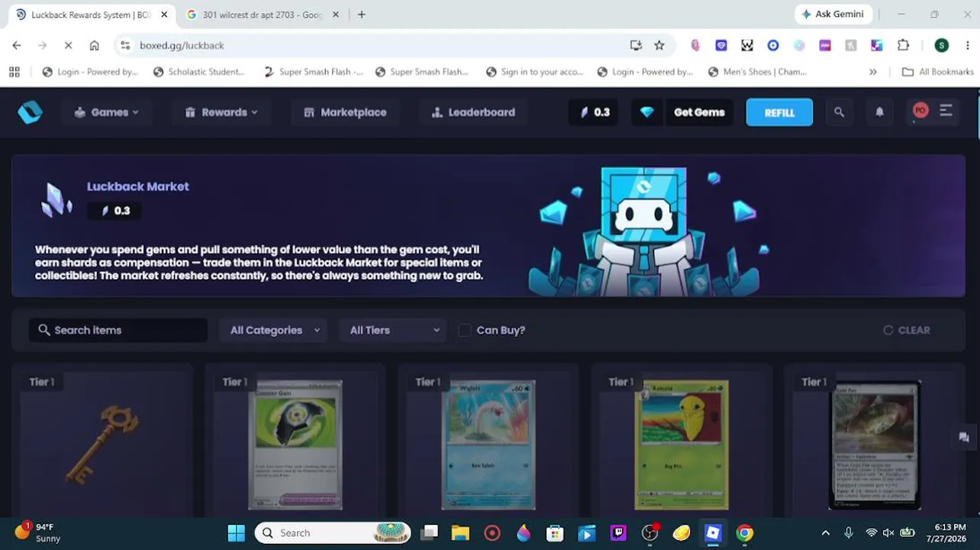The width and height of the screenshot is (980, 550).
Task: Open the All Tiers dropdown
Action: [x=393, y=330]
